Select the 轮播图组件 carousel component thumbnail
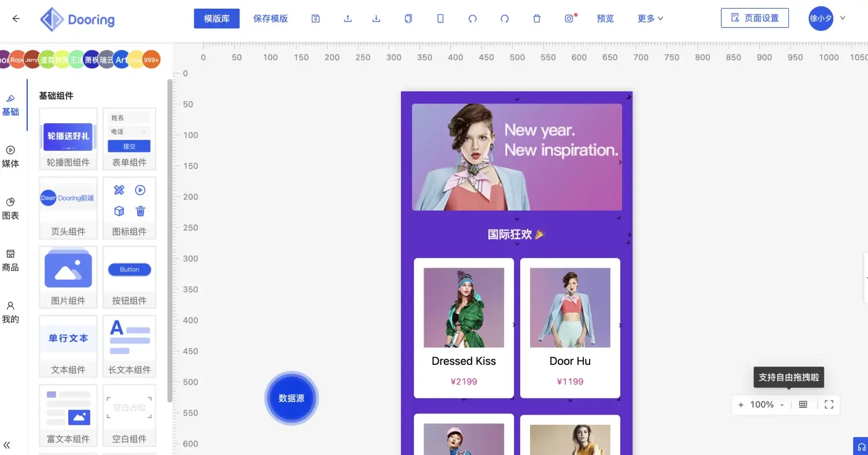This screenshot has height=455, width=868. tap(68, 139)
